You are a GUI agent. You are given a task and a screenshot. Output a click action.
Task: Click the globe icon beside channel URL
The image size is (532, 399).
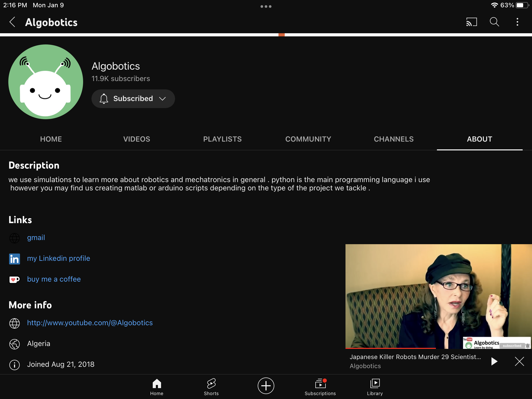15,323
